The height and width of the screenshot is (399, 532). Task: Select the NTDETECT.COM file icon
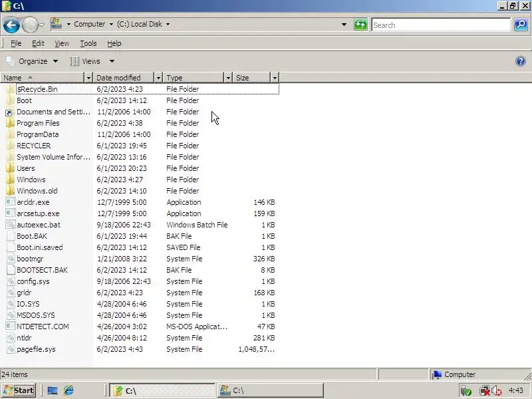(10, 327)
